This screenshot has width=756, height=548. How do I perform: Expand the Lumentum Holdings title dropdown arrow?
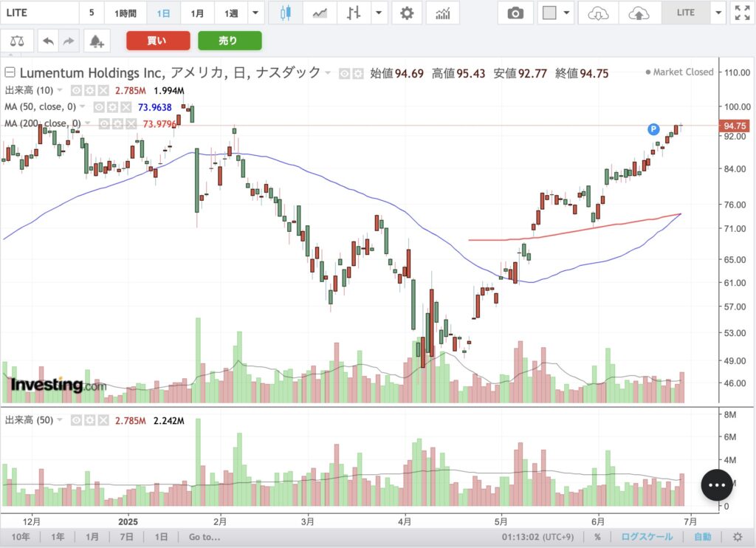[x=328, y=73]
